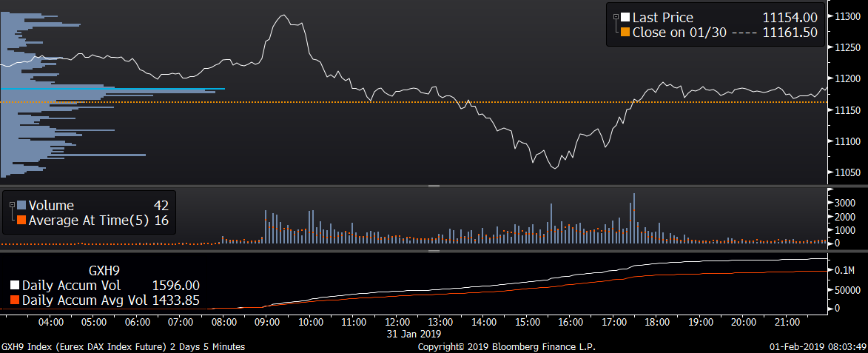Click the orange Close on 01/30 swatch
The height and width of the screenshot is (353, 868).
(625, 33)
